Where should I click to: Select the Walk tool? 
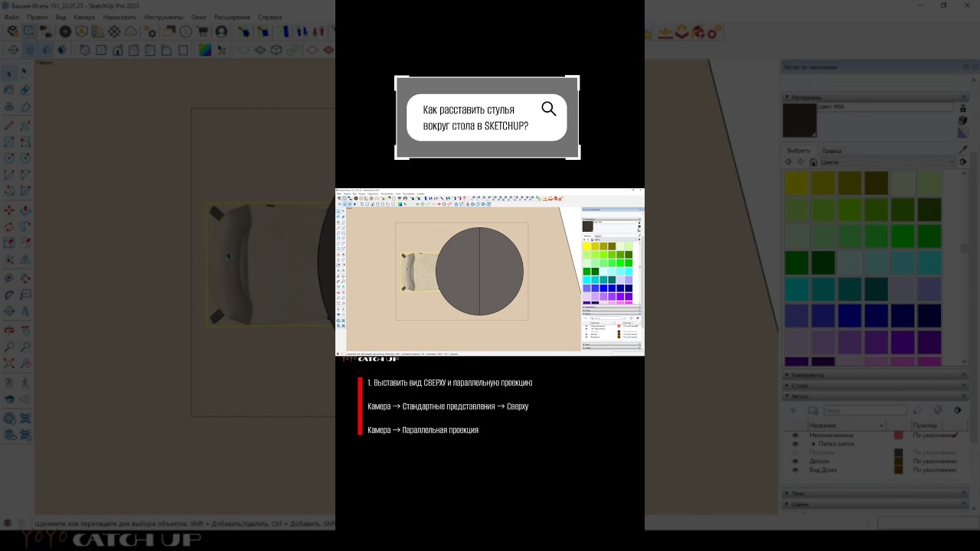pyautogui.click(x=25, y=381)
